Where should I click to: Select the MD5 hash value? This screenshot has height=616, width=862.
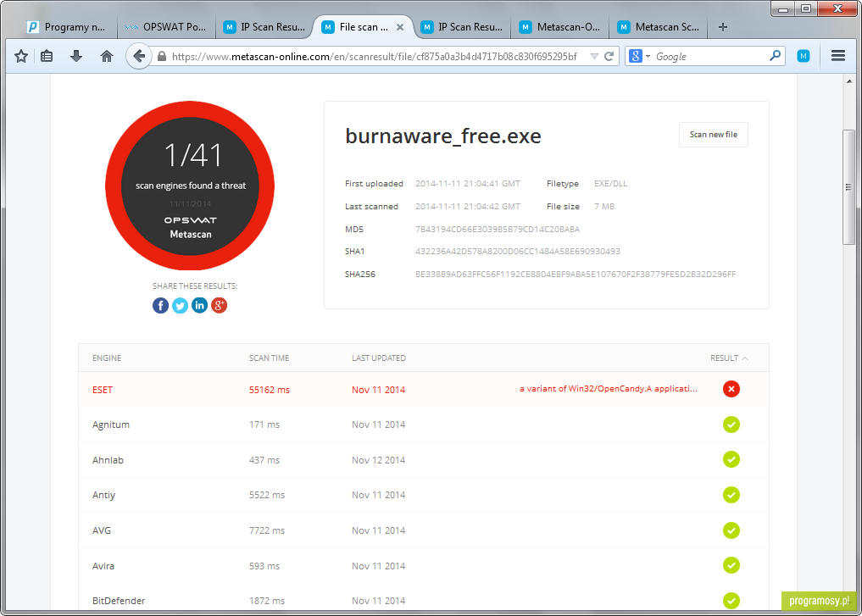[497, 229]
